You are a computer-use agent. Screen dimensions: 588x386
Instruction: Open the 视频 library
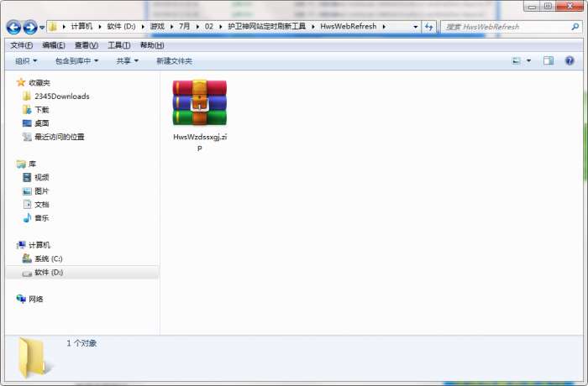(42, 177)
